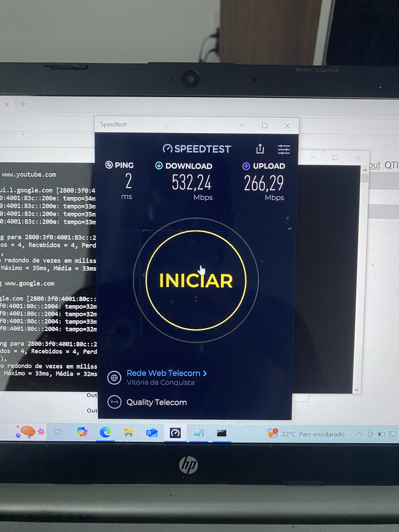Open Copilot from taskbar

[82, 432]
